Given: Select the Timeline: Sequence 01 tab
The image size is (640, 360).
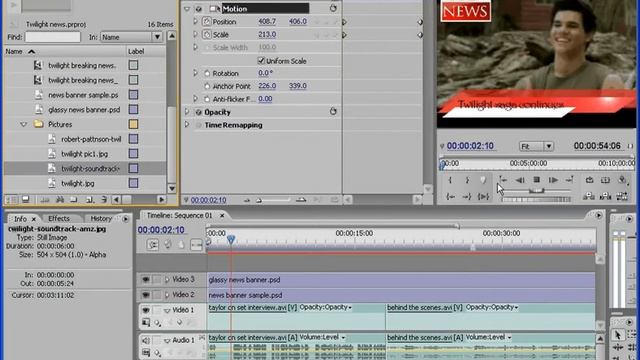Looking at the screenshot, I should click(x=179, y=215).
